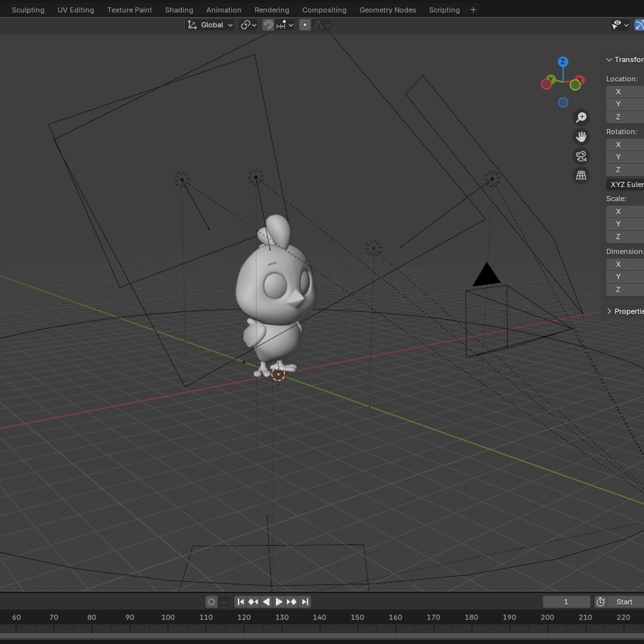644x644 pixels.
Task: Click the Scale Y field
Action: (625, 224)
